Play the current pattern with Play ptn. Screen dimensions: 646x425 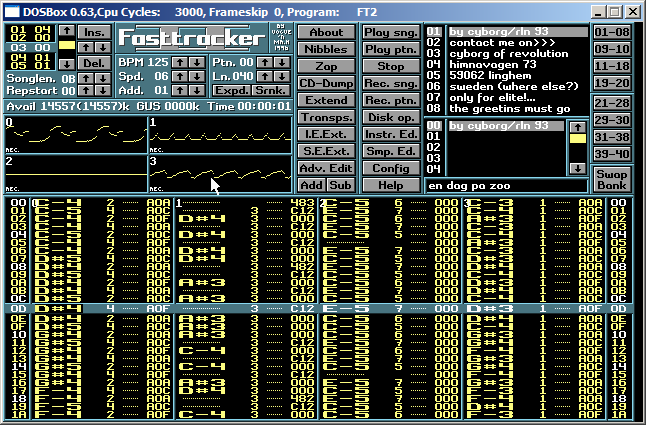coord(391,49)
